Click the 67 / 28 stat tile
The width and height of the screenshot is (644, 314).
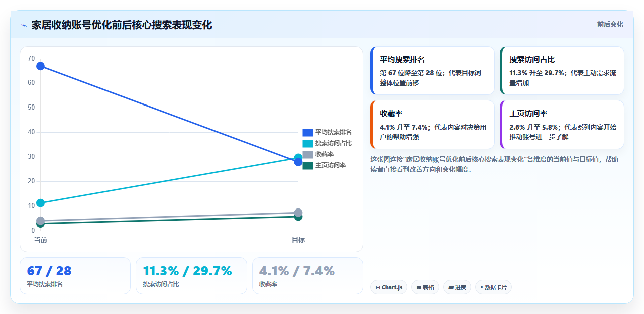tap(75, 276)
